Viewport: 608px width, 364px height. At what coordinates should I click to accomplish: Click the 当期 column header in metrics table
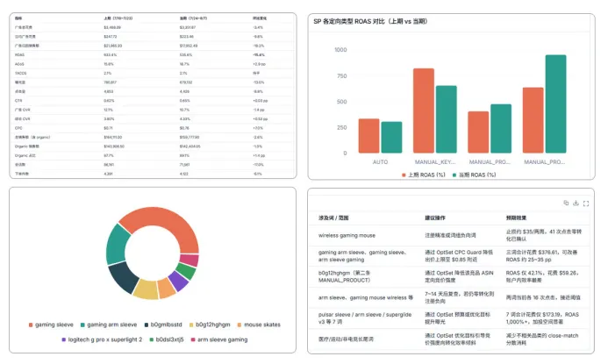[193, 18]
